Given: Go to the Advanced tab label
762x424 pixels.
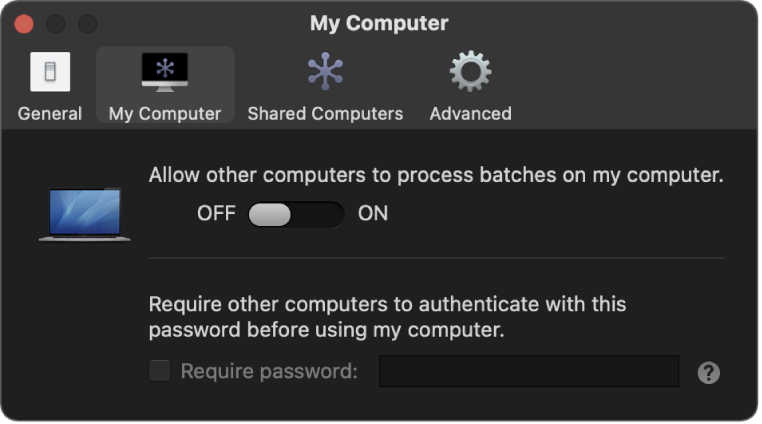Looking at the screenshot, I should tap(470, 114).
